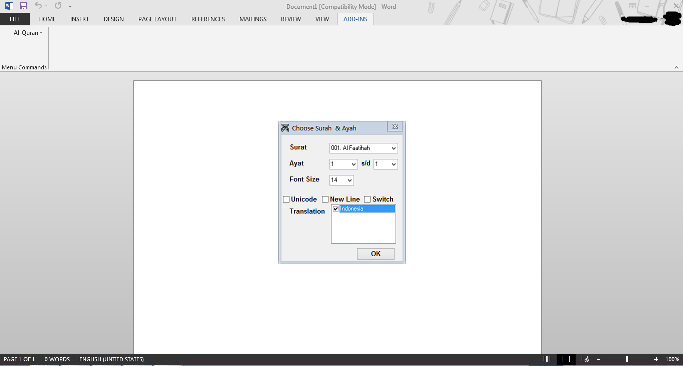
Task: Open the Surat dropdown showing Al Faatihah
Action: click(x=363, y=148)
